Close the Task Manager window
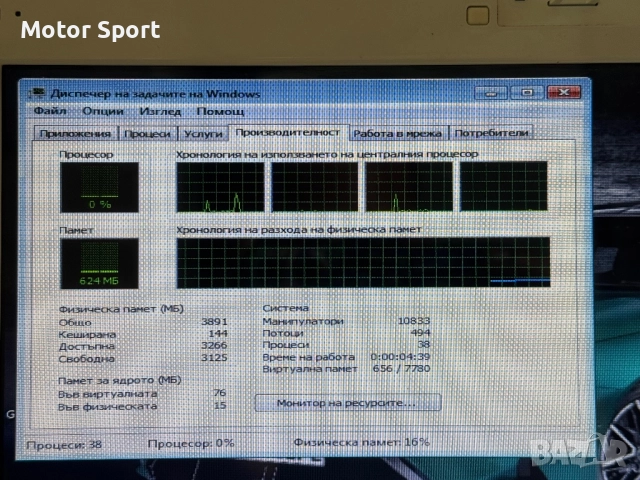Image resolution: width=640 pixels, height=480 pixels. [564, 92]
